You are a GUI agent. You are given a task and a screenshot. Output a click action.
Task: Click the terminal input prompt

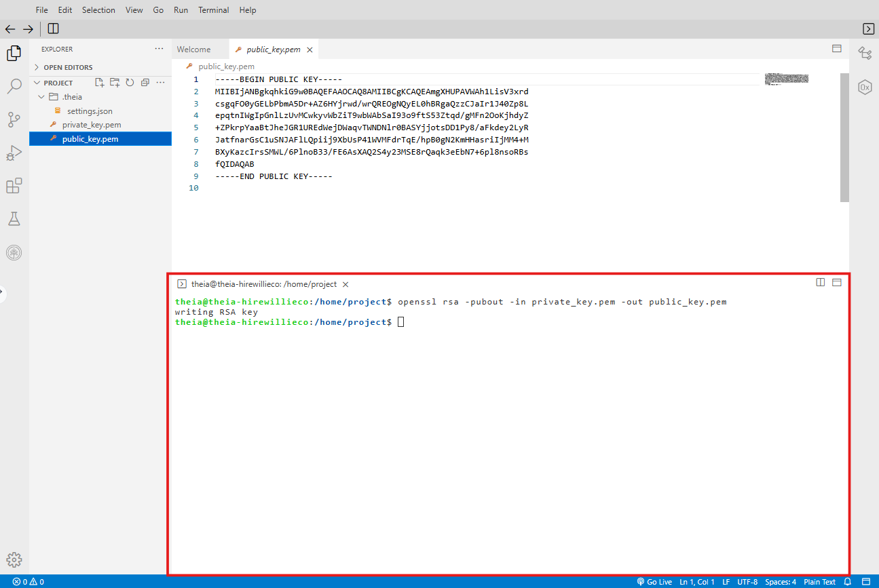point(400,322)
